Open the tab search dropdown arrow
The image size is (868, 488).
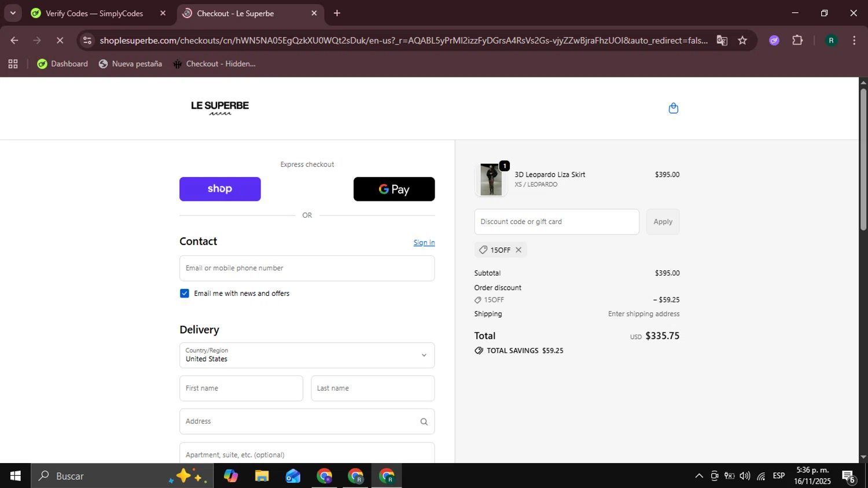coord(13,13)
